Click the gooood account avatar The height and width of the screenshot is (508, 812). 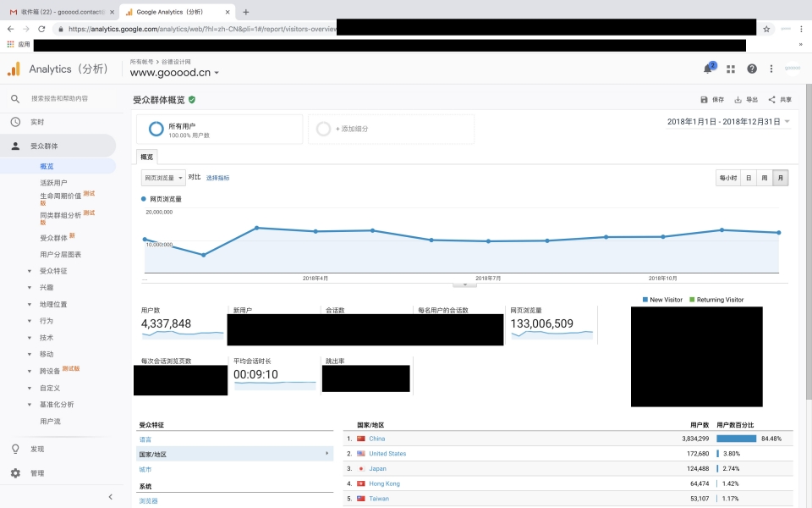pyautogui.click(x=793, y=68)
